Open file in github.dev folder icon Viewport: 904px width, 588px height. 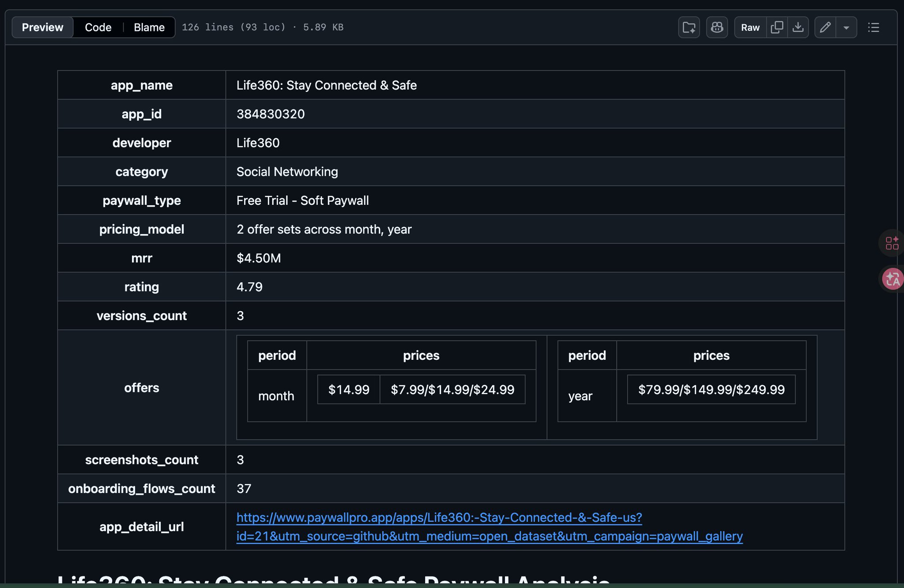point(689,27)
